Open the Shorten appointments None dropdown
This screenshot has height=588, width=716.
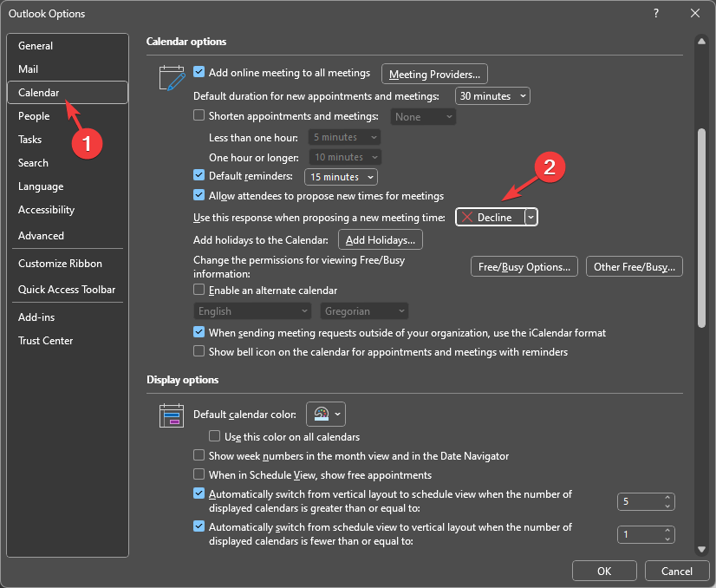423,117
